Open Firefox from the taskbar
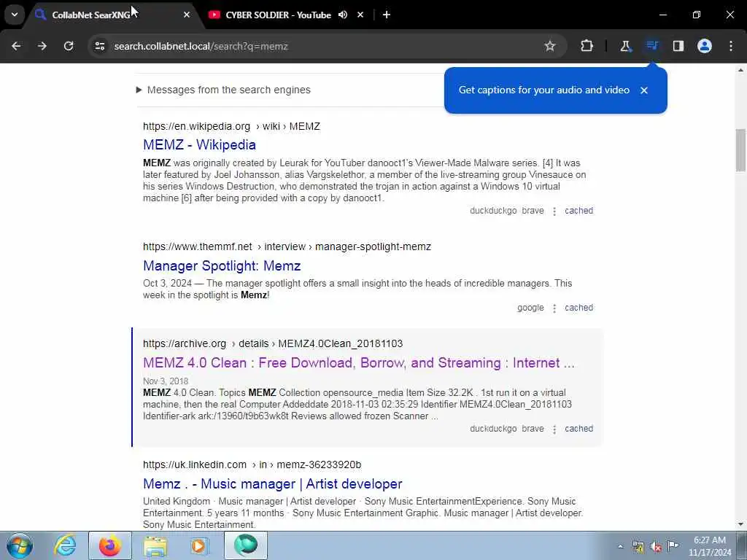This screenshot has width=747, height=560. pos(109,545)
